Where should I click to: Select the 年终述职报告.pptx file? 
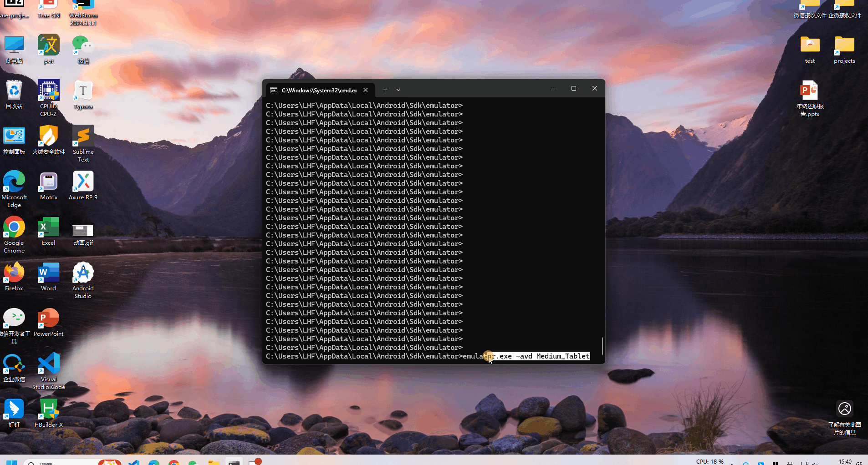[809, 91]
